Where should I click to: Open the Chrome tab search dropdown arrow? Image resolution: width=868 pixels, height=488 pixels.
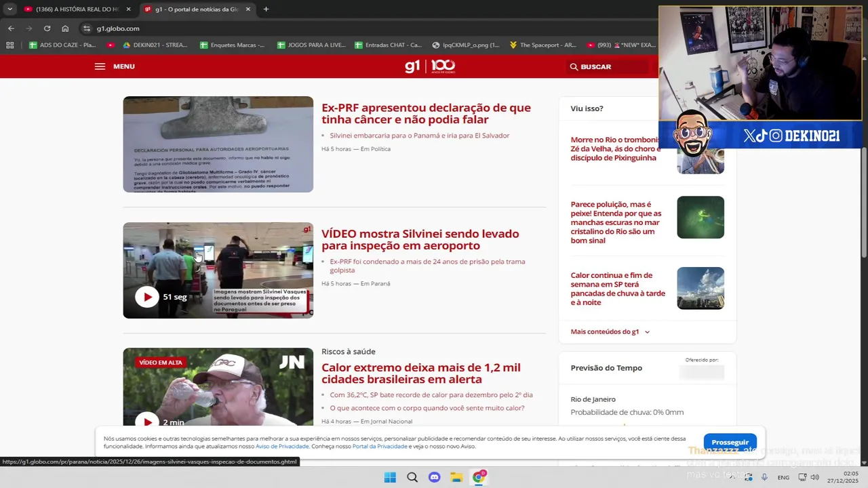pos(9,9)
